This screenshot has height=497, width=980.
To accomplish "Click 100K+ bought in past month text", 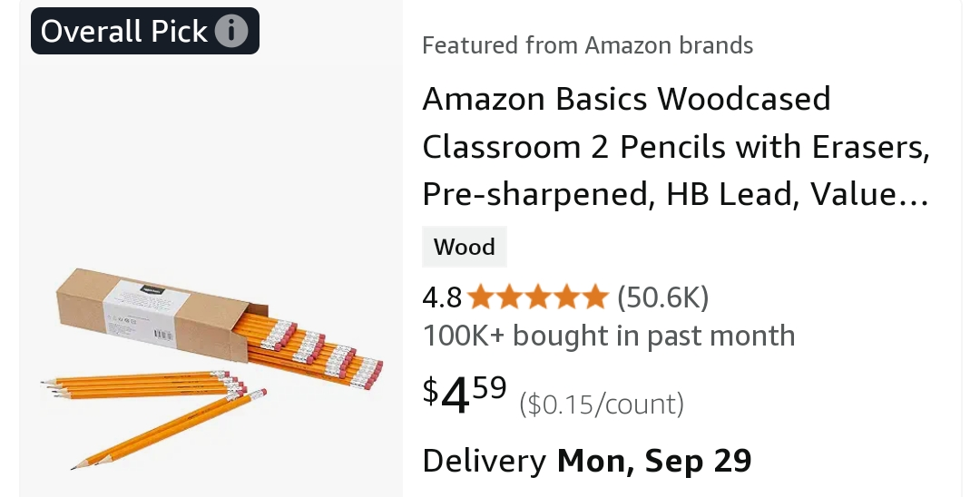I will coord(608,336).
